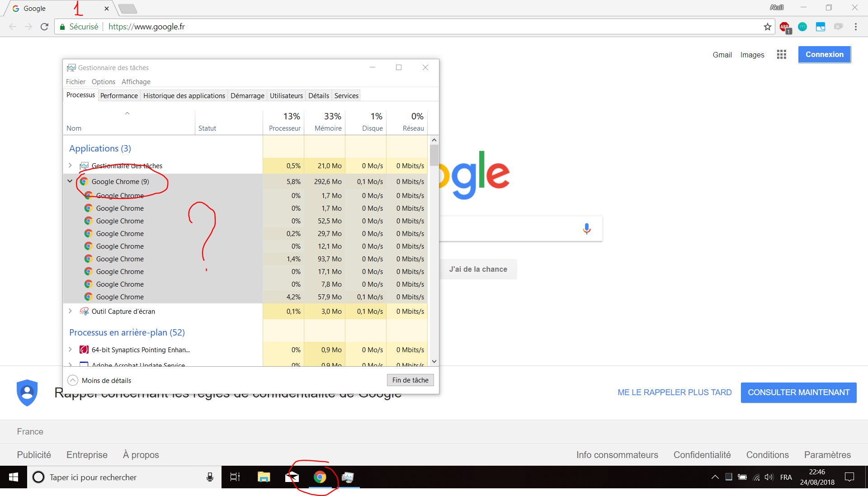Switch to the Démarrage tab

247,96
